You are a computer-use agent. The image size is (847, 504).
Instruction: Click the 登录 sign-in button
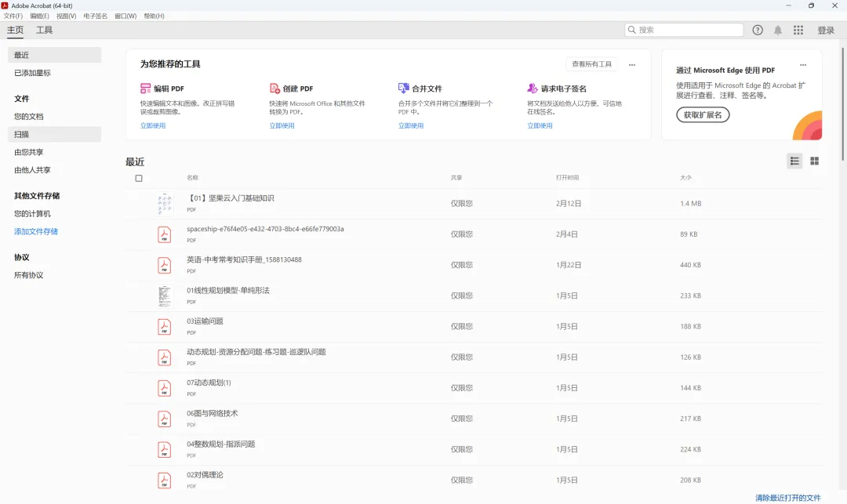[826, 31]
